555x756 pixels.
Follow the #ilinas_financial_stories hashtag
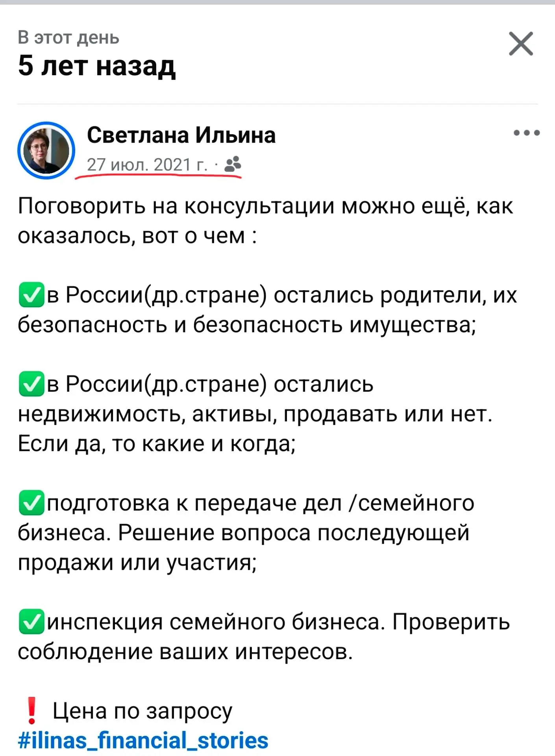[x=143, y=740]
